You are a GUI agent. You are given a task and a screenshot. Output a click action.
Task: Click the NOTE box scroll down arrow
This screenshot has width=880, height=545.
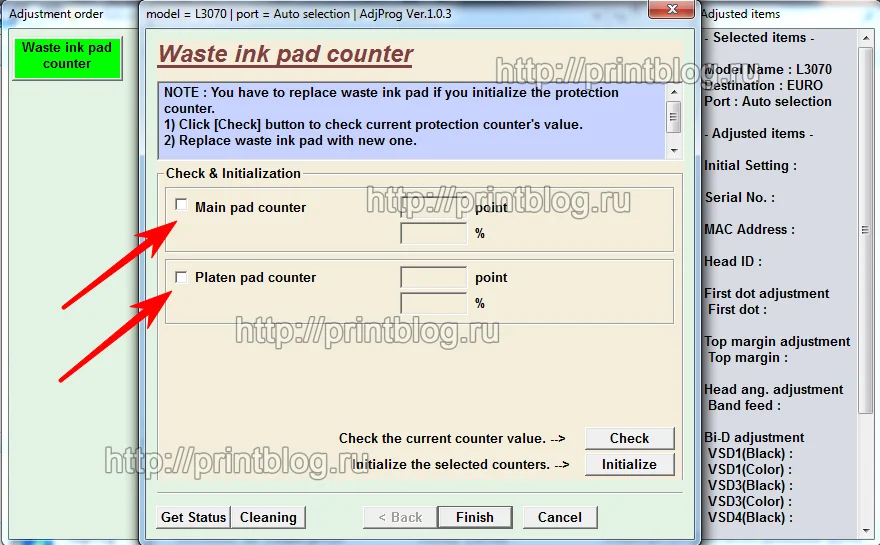[674, 150]
